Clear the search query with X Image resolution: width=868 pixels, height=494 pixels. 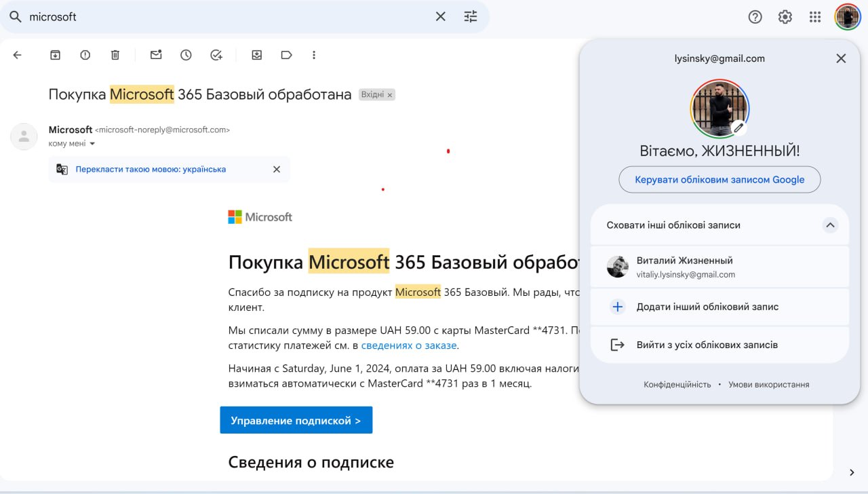coord(441,16)
